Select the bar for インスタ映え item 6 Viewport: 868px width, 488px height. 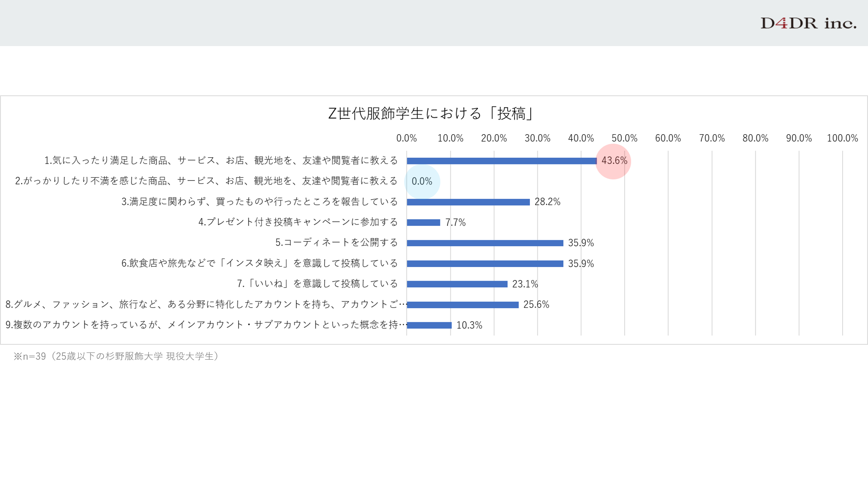pyautogui.click(x=485, y=263)
